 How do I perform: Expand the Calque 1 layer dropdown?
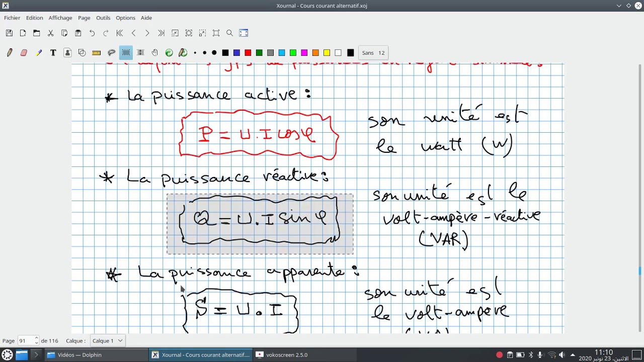(x=107, y=341)
